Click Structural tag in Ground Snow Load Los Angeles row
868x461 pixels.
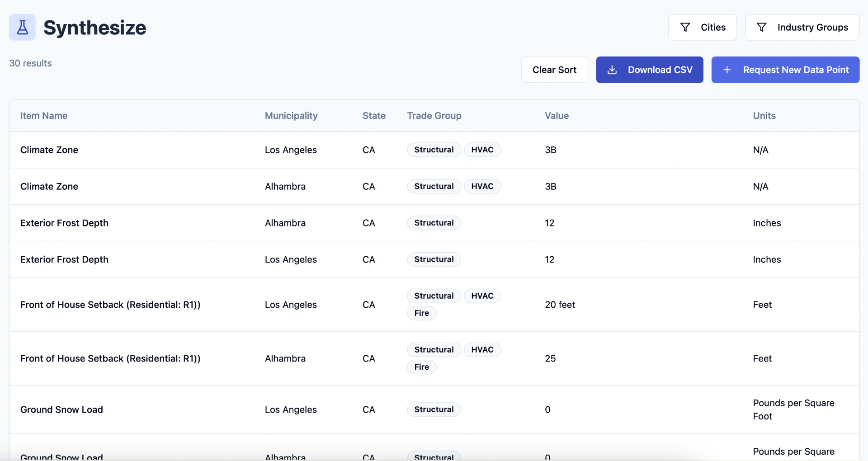[434, 410]
